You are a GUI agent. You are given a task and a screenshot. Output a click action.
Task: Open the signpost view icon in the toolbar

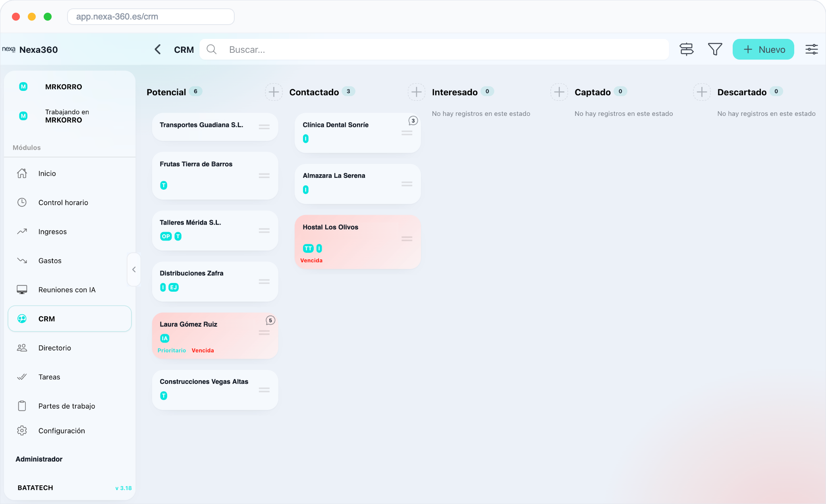click(686, 49)
